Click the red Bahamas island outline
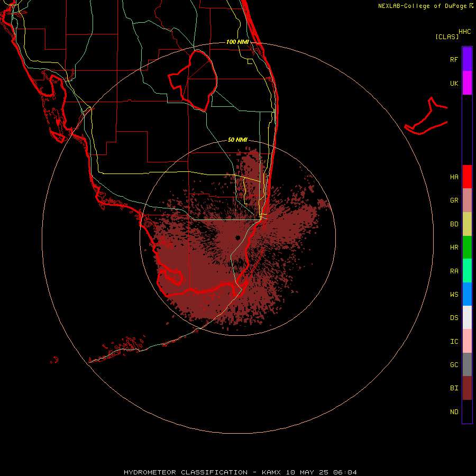 (426, 117)
